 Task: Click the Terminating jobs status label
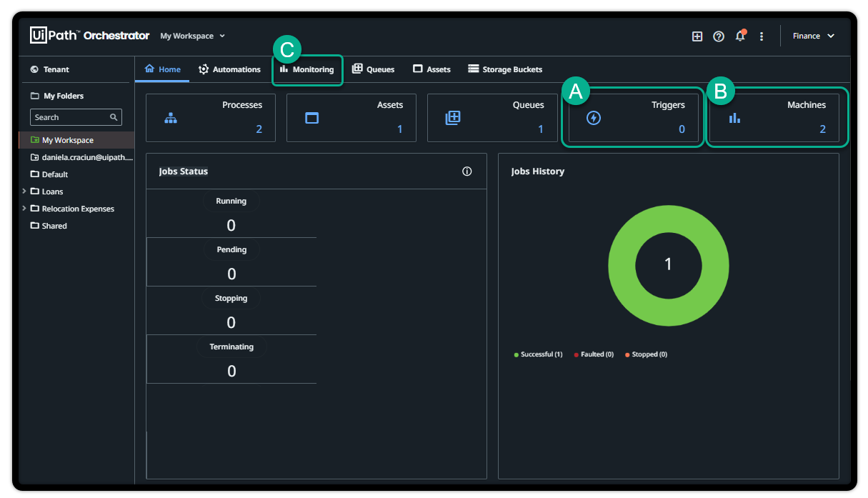[231, 347]
